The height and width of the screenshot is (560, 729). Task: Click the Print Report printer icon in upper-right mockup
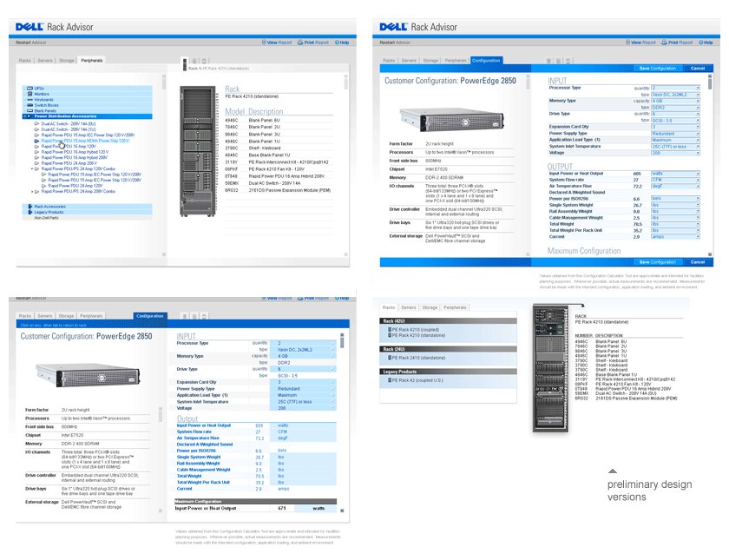coord(665,43)
